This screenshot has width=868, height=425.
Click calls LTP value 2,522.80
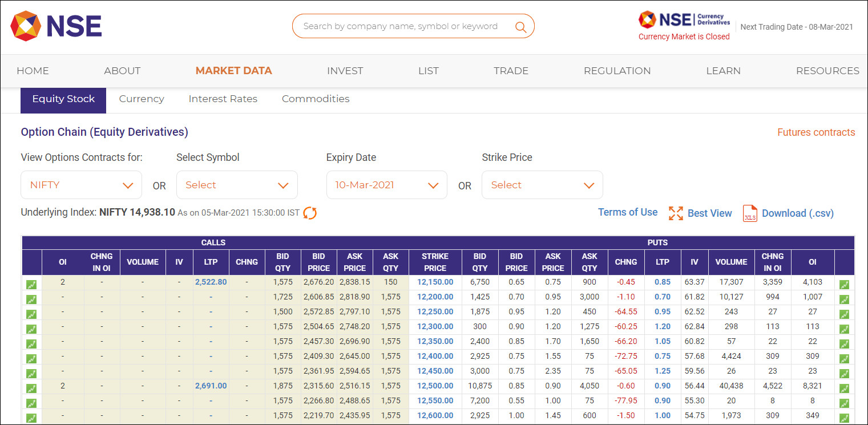(211, 282)
